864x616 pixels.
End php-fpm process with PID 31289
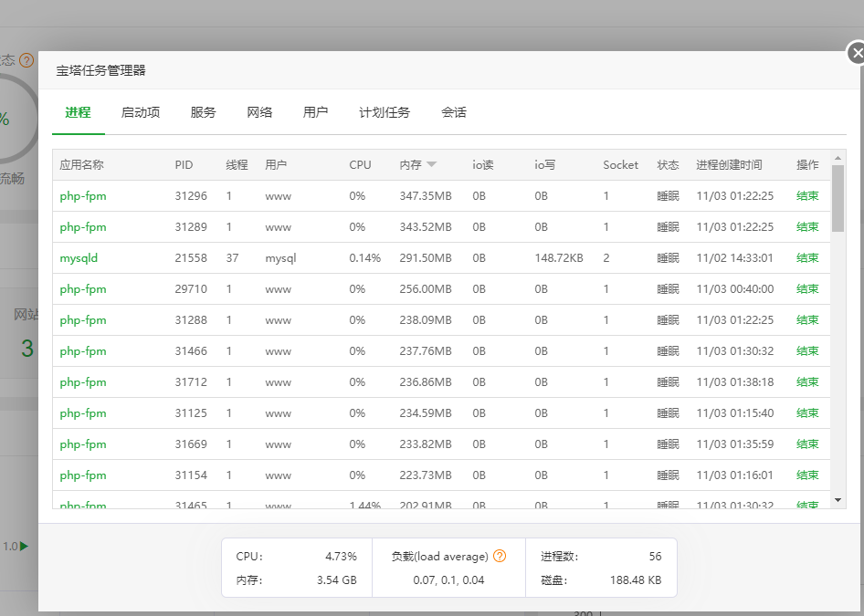click(807, 227)
